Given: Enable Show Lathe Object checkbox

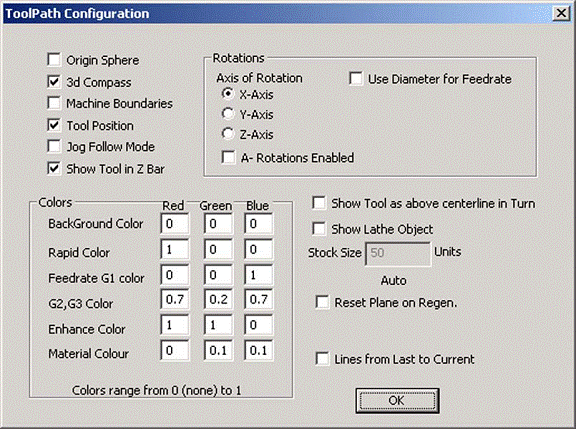Looking at the screenshot, I should tap(319, 229).
